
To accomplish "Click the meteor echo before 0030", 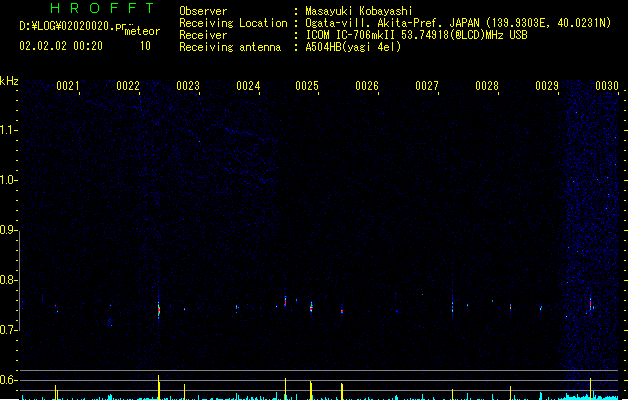I will click(590, 304).
